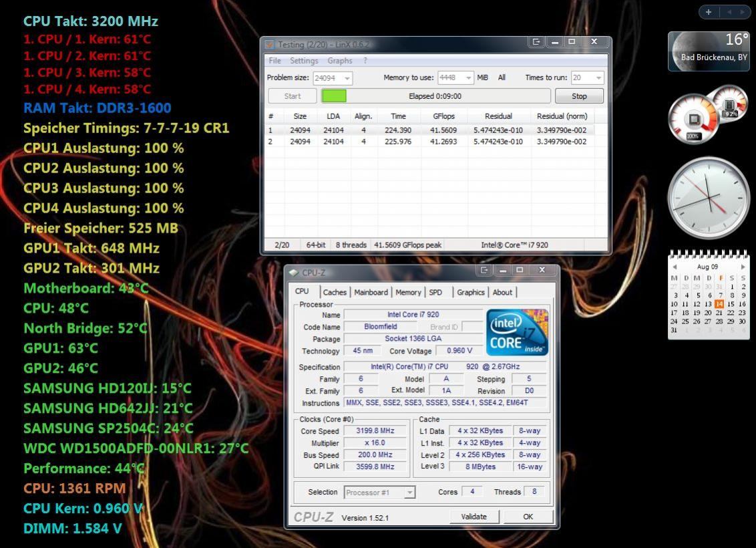Click the 41.5609 GFlops peak status entry
756x548 pixels.
coord(408,245)
